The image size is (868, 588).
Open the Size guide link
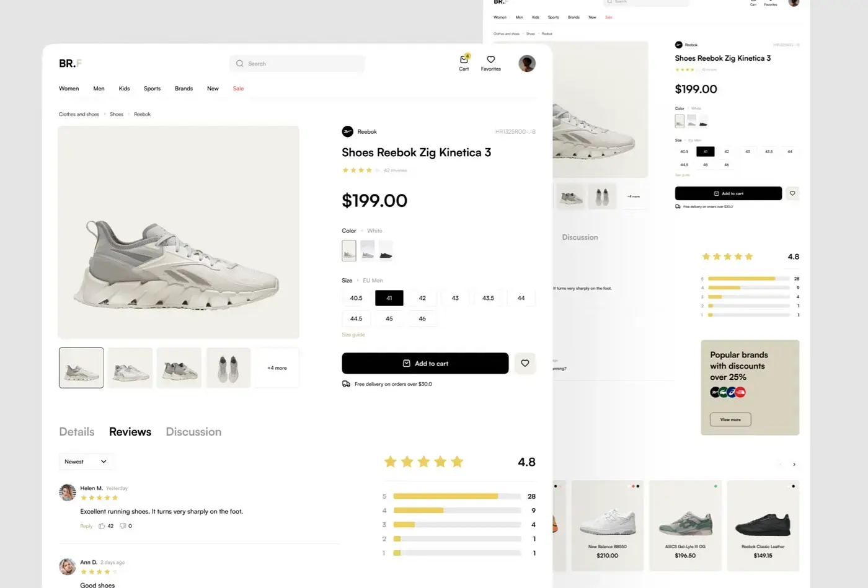click(353, 335)
